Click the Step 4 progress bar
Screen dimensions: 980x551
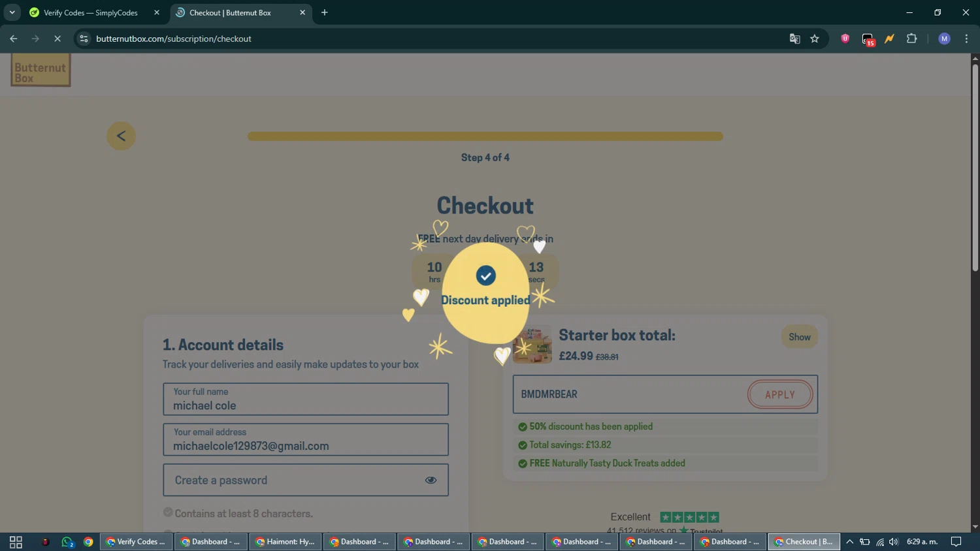(x=485, y=136)
